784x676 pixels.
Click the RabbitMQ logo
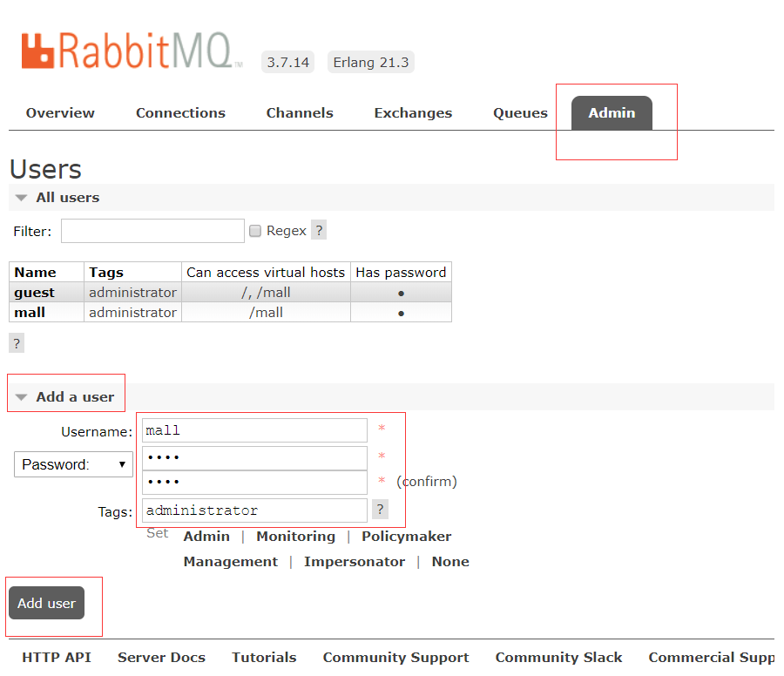(132, 51)
